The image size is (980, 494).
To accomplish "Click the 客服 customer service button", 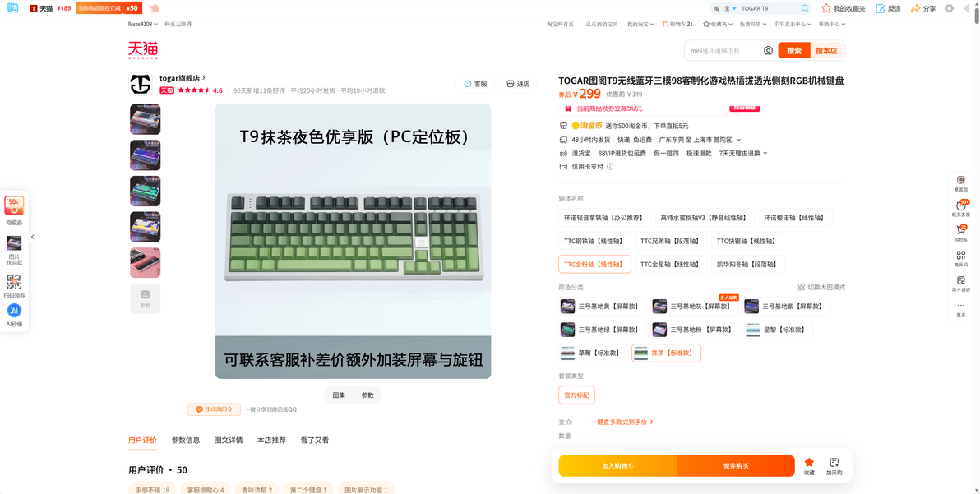I will coord(475,84).
